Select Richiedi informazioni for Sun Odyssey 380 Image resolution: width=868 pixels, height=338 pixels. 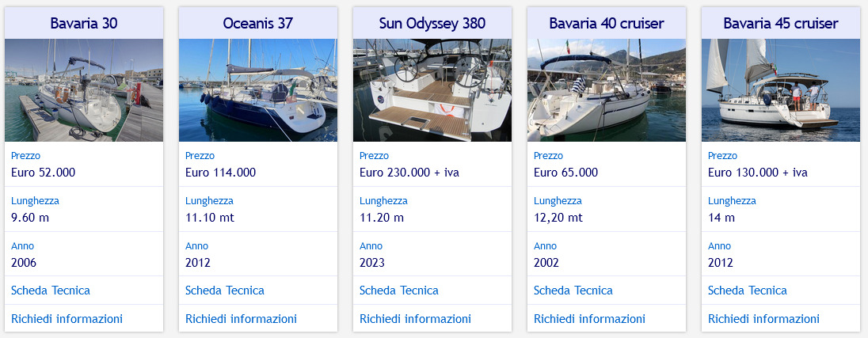(x=416, y=319)
